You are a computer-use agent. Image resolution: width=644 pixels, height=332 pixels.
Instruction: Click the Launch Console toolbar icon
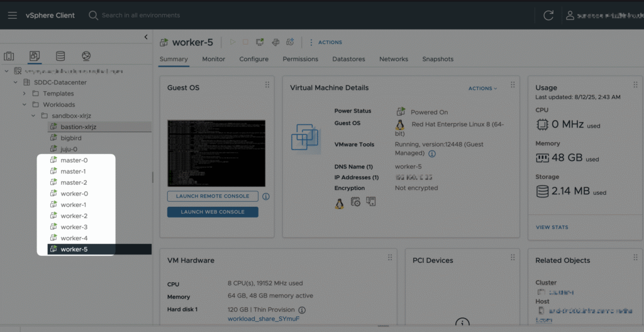pyautogui.click(x=260, y=42)
